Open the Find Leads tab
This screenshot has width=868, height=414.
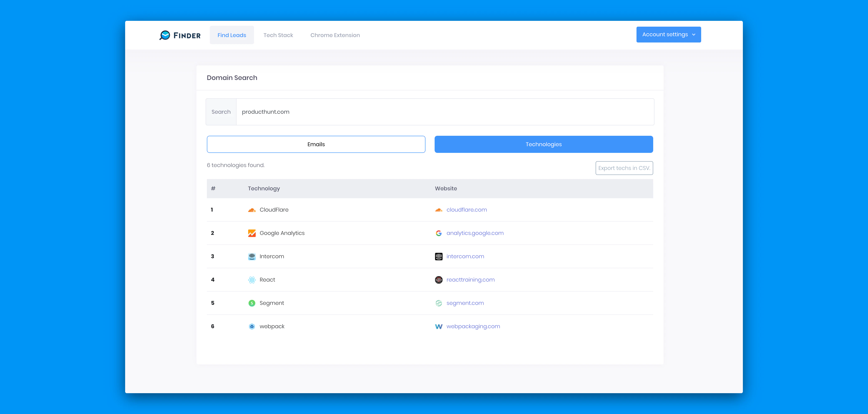tap(231, 35)
